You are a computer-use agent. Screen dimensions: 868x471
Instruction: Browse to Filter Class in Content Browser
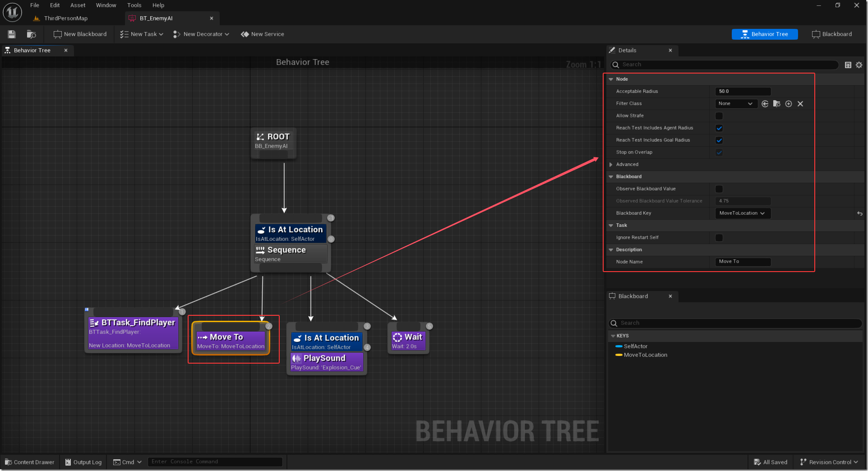point(777,104)
